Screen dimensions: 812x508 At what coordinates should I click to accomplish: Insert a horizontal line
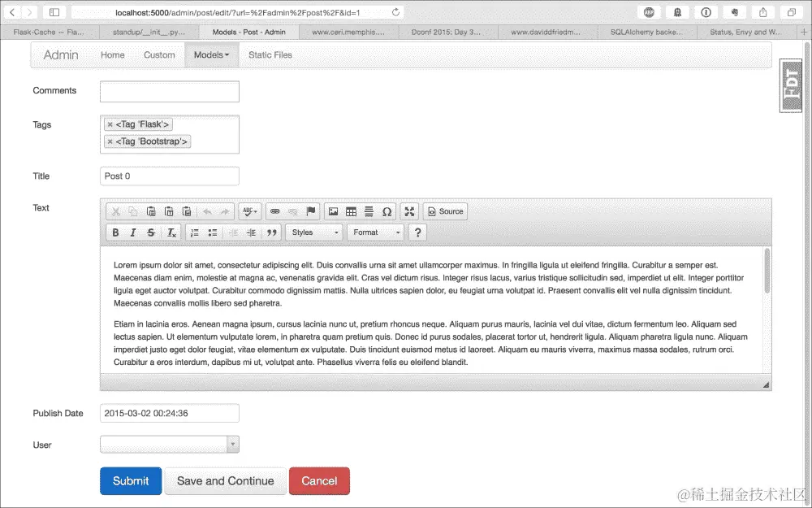tap(369, 211)
